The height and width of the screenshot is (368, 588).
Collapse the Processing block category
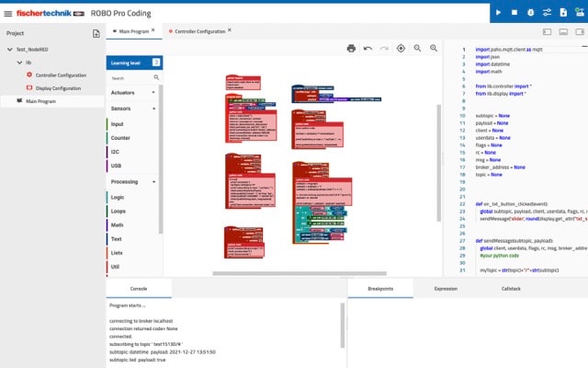(x=153, y=182)
